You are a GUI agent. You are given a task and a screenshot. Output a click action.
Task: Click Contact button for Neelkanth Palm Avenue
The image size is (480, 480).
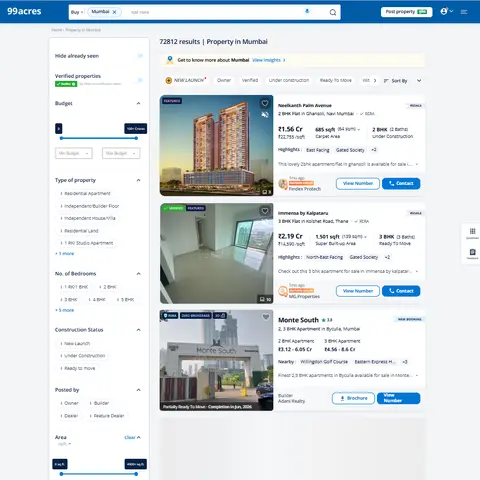401,183
